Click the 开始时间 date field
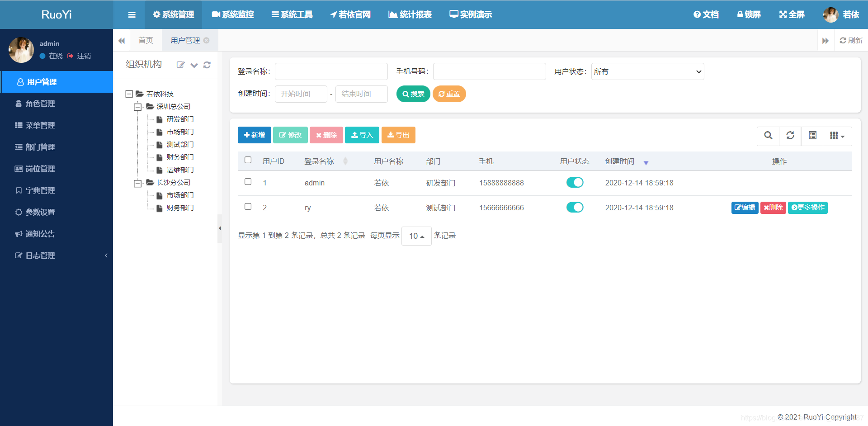Image resolution: width=868 pixels, height=426 pixels. (301, 94)
